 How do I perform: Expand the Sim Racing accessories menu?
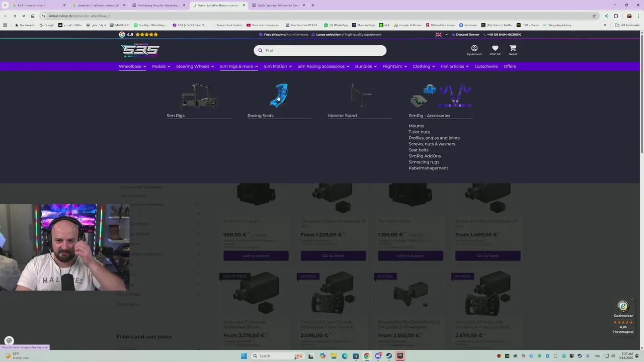point(324,66)
